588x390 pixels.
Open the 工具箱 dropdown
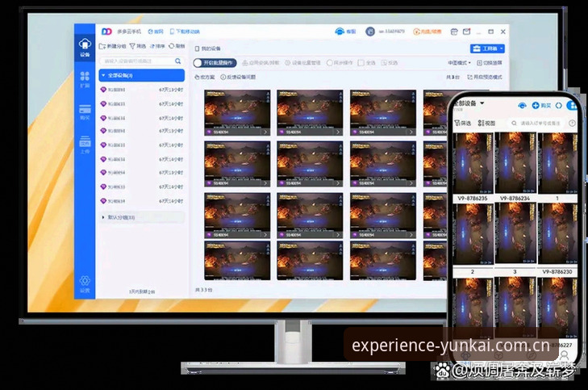(x=487, y=48)
